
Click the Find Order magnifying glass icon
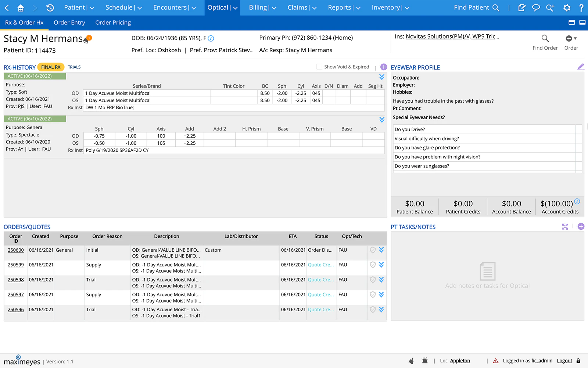pos(545,38)
